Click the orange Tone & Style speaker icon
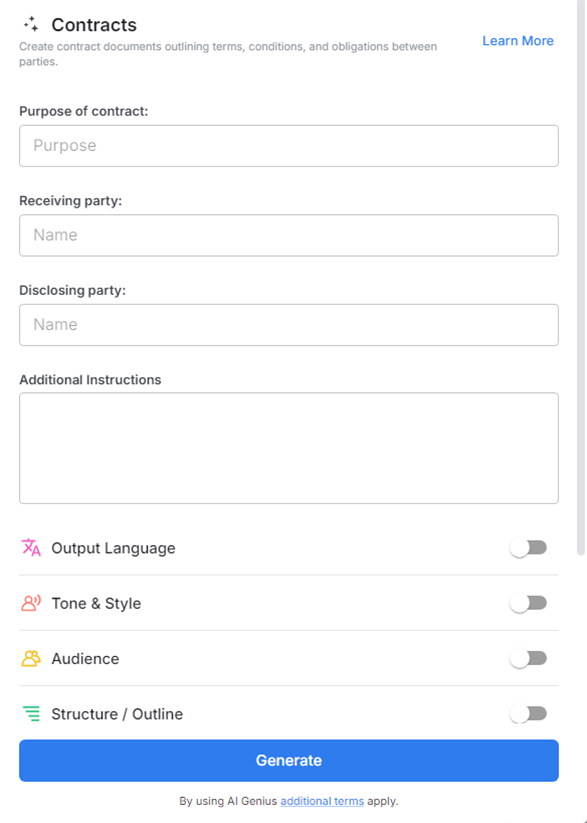 (31, 603)
